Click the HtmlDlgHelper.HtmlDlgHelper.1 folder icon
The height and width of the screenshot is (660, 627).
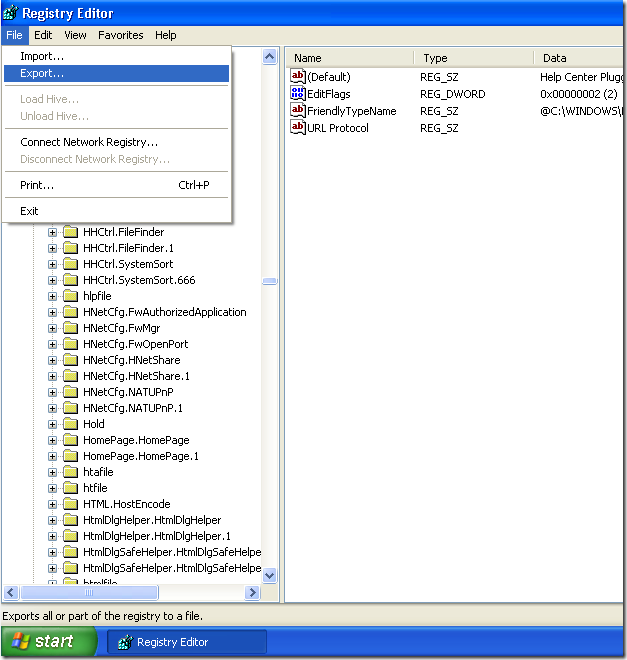pyautogui.click(x=70, y=536)
